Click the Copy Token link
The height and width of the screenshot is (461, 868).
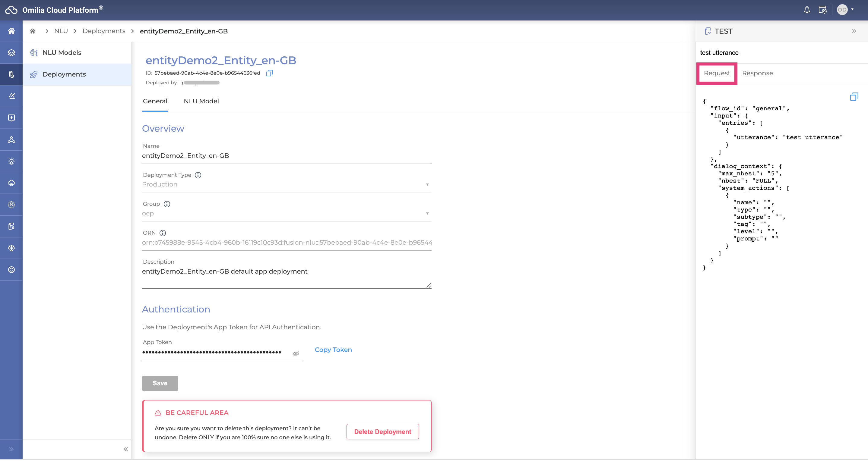tap(333, 350)
